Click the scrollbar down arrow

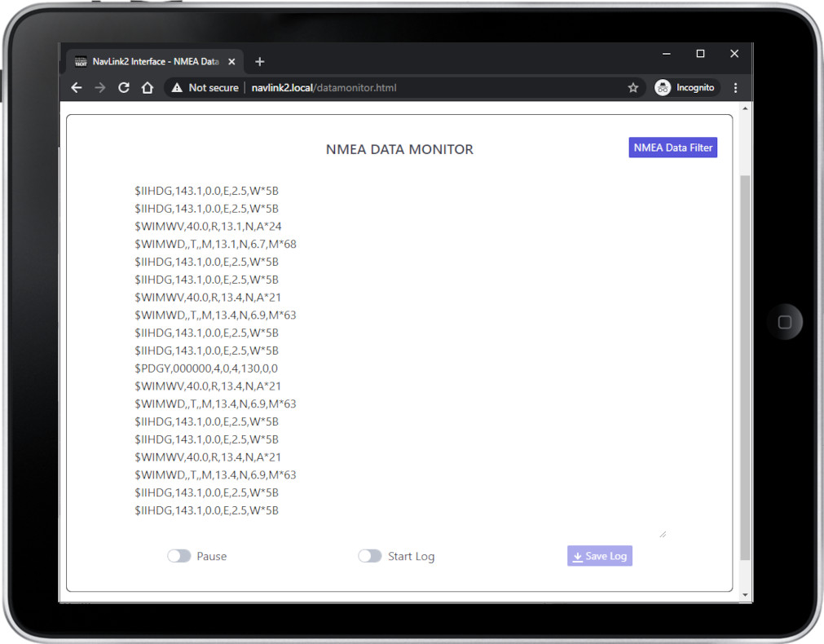[x=744, y=596]
